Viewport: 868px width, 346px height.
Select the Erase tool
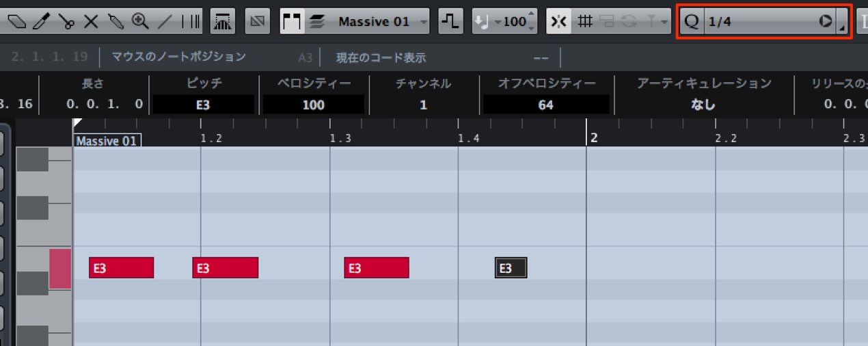click(x=16, y=21)
